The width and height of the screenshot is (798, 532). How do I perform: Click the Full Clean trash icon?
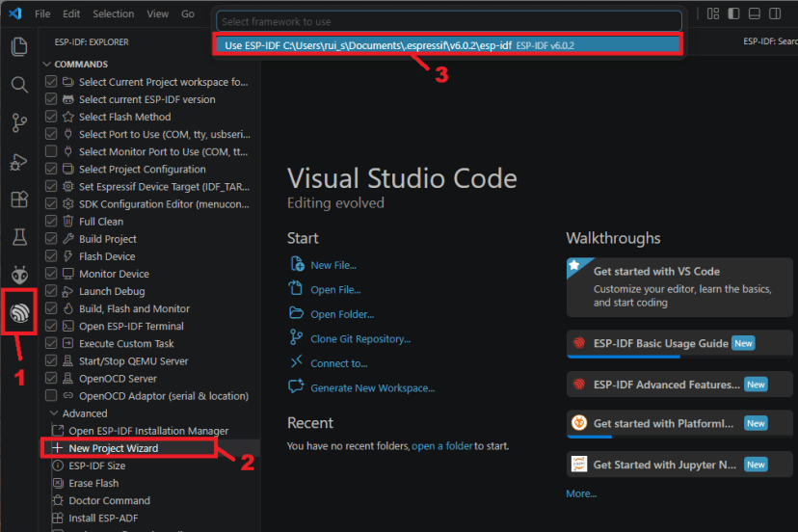[68, 221]
